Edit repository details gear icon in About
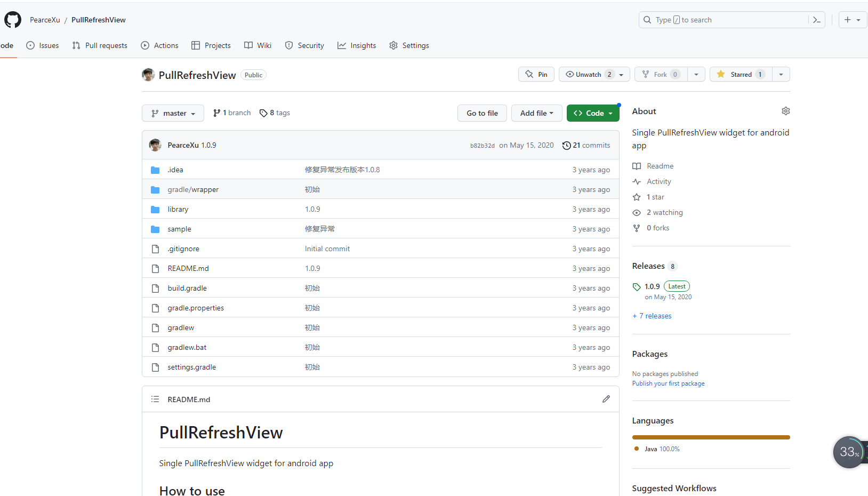Screen dimensions: 868x496 click(x=785, y=111)
